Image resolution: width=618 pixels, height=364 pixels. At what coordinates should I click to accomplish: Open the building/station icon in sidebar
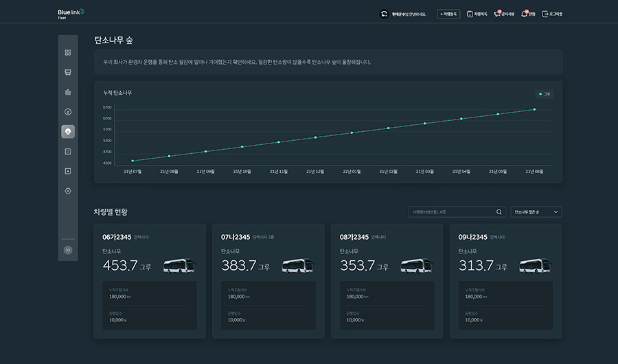pyautogui.click(x=68, y=92)
